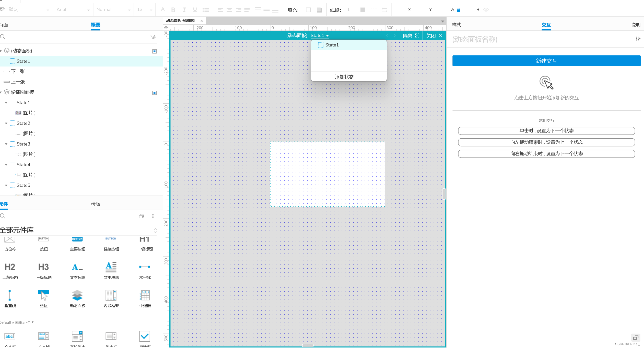This screenshot has height=348, width=644.
Task: Click the add library plus icon
Action: pos(130,216)
